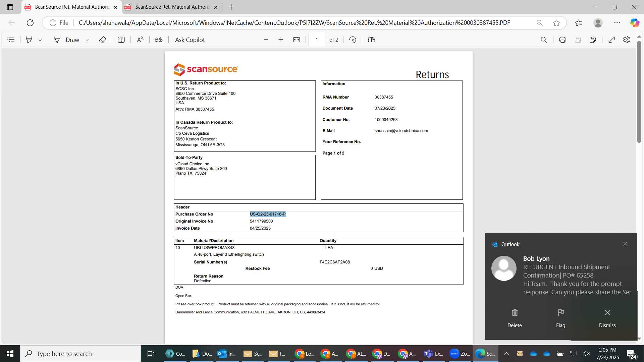Click highlighted PO number US-Q2-25-01716-P
The width and height of the screenshot is (644, 362).
[268, 214]
